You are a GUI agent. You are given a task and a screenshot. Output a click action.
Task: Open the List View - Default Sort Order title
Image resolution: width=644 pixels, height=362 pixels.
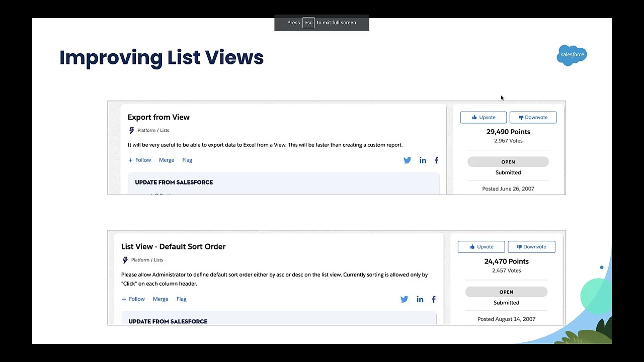coord(173,246)
